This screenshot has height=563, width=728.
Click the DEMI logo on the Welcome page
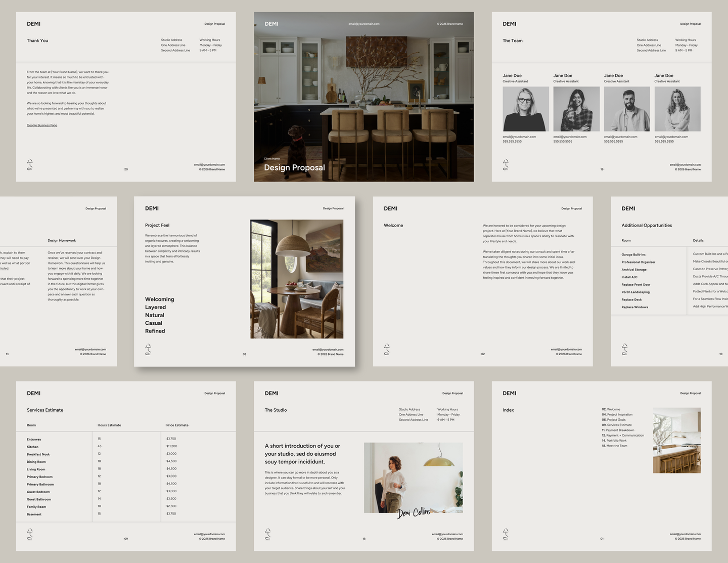(390, 208)
